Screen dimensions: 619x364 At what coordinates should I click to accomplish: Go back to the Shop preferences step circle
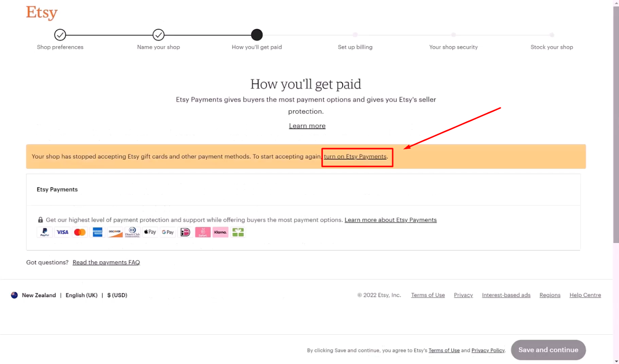tap(60, 35)
